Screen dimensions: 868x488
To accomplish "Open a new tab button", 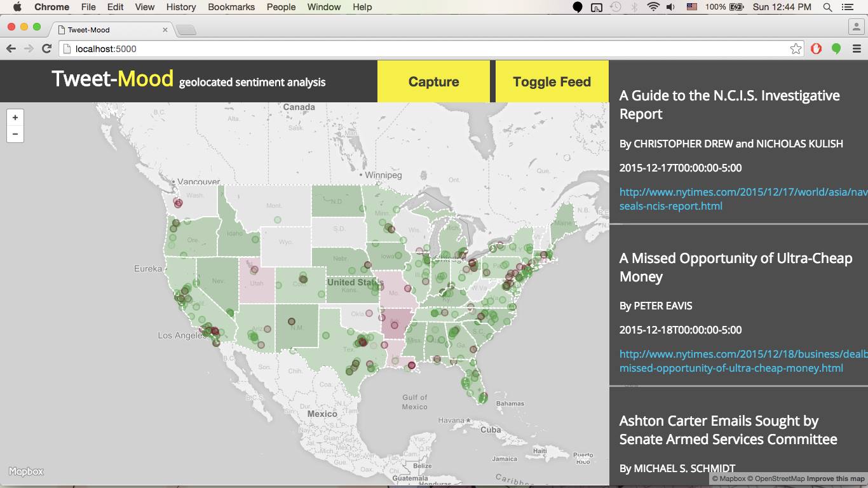I will 186,30.
